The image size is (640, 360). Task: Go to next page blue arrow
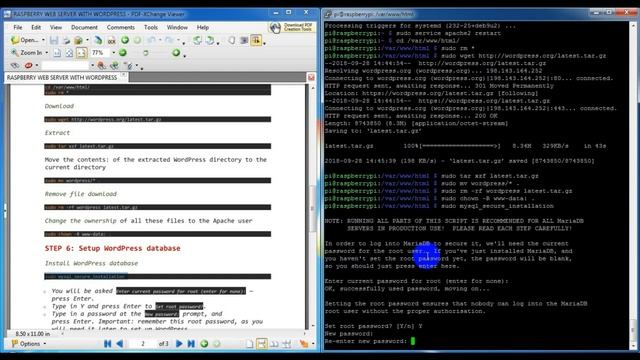click(x=179, y=344)
